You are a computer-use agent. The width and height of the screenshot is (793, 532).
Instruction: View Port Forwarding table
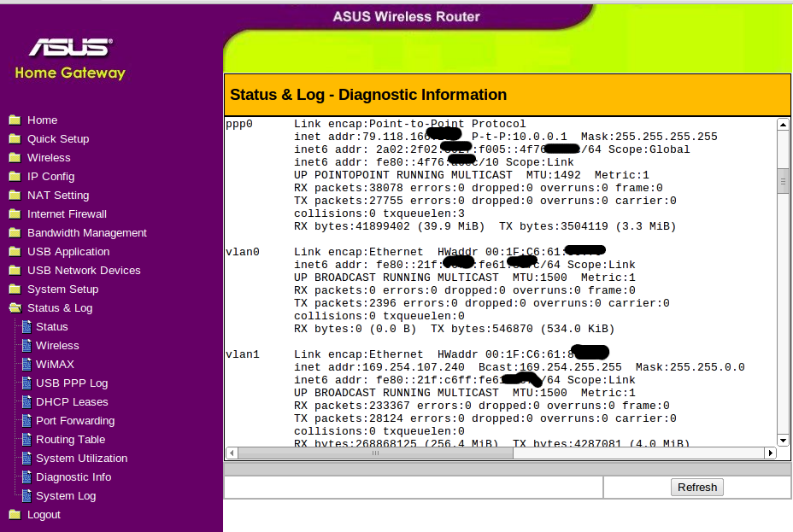tap(75, 421)
